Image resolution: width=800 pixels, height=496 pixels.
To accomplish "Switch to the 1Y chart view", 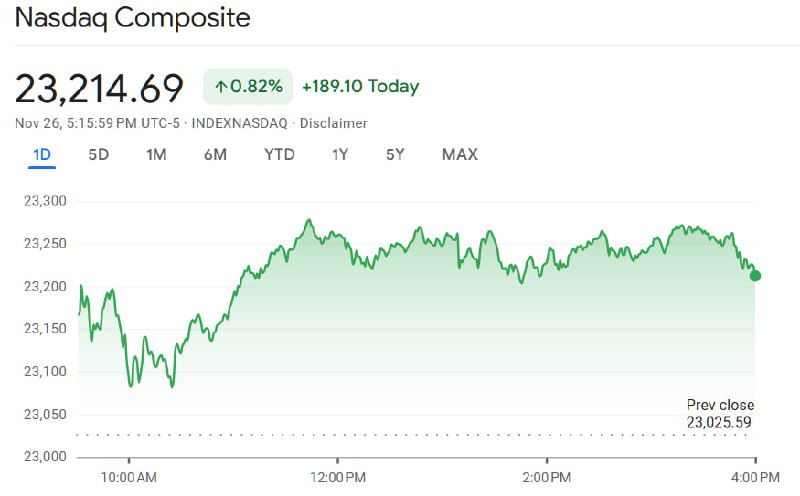I will [340, 155].
